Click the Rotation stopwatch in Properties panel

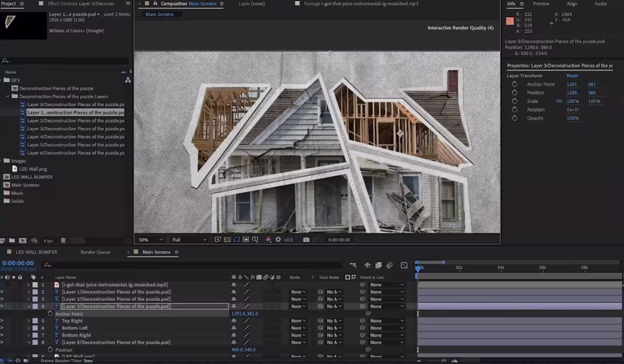(515, 110)
